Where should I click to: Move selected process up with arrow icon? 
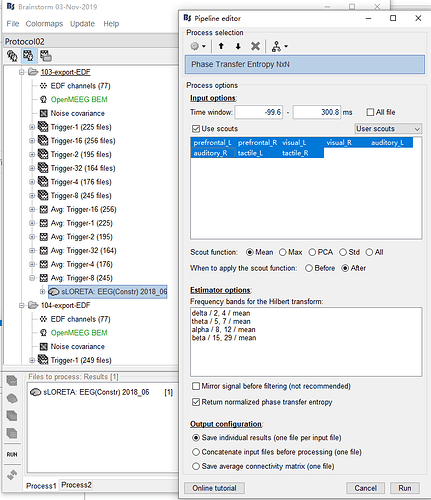(221, 46)
